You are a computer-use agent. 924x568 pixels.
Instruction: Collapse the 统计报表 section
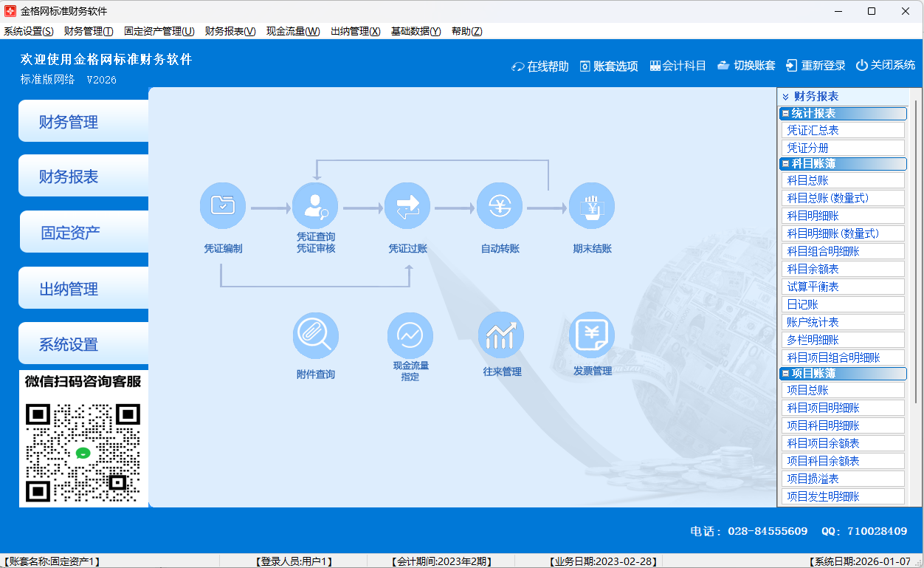point(785,114)
